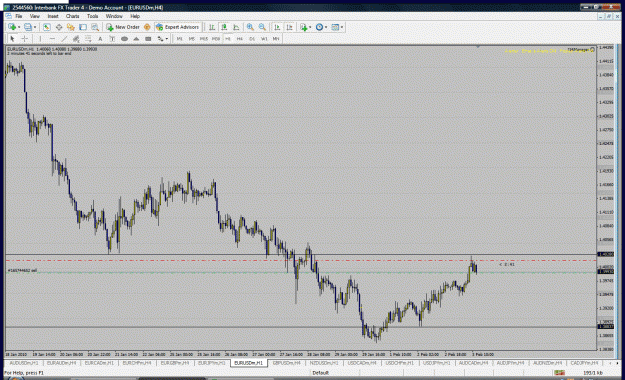Click the chart shift triangle marker

tap(478, 47)
